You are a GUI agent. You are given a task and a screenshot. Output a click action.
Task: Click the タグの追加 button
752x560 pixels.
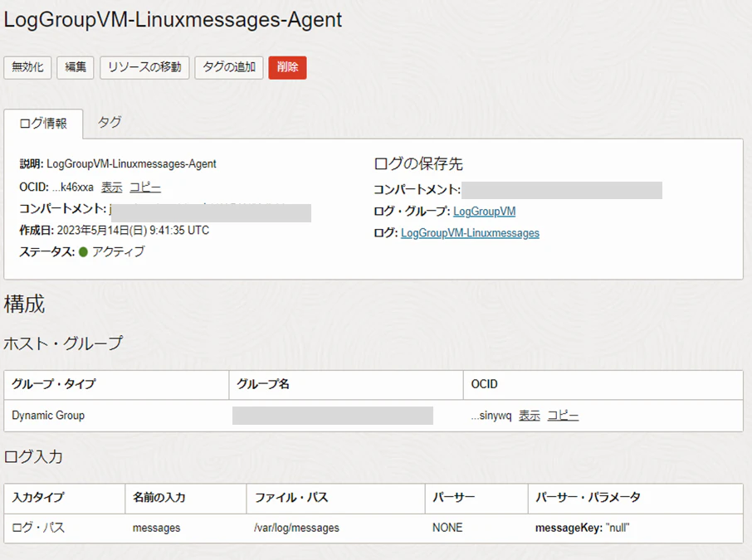tap(229, 67)
